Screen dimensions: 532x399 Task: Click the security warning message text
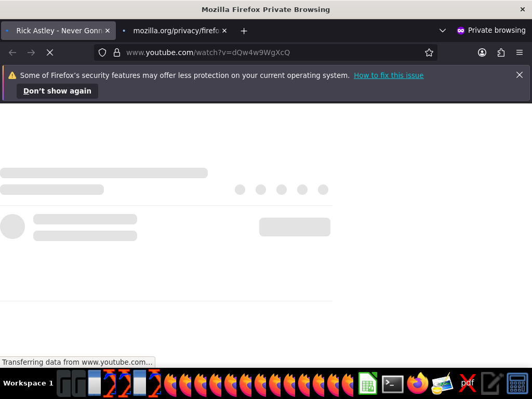pyautogui.click(x=184, y=75)
